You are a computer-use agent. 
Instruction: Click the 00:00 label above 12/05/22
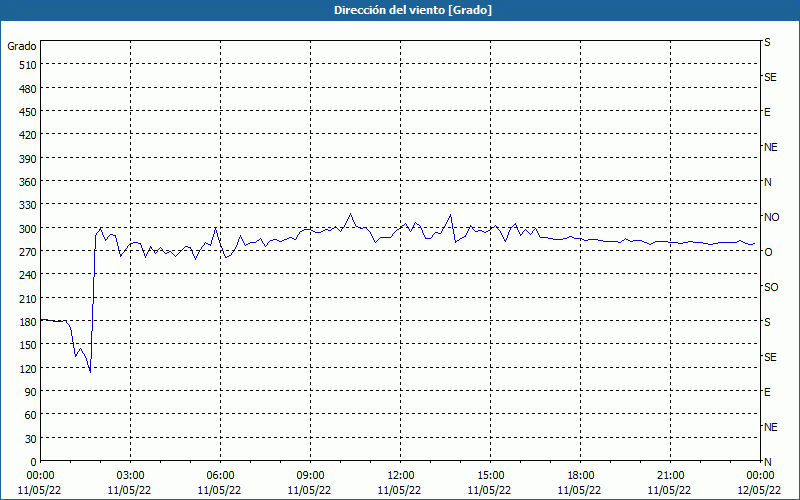pos(760,476)
